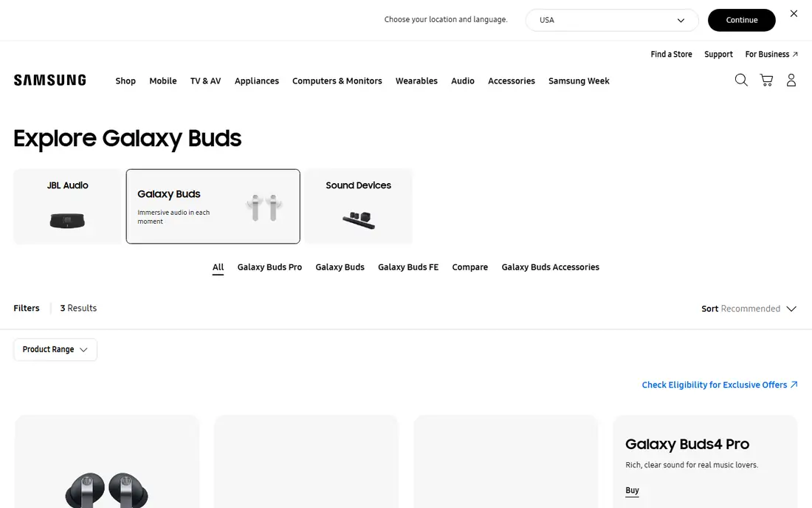812x508 pixels.
Task: Click 'Rich, clear sound for real music lovers.'
Action: pos(692,465)
